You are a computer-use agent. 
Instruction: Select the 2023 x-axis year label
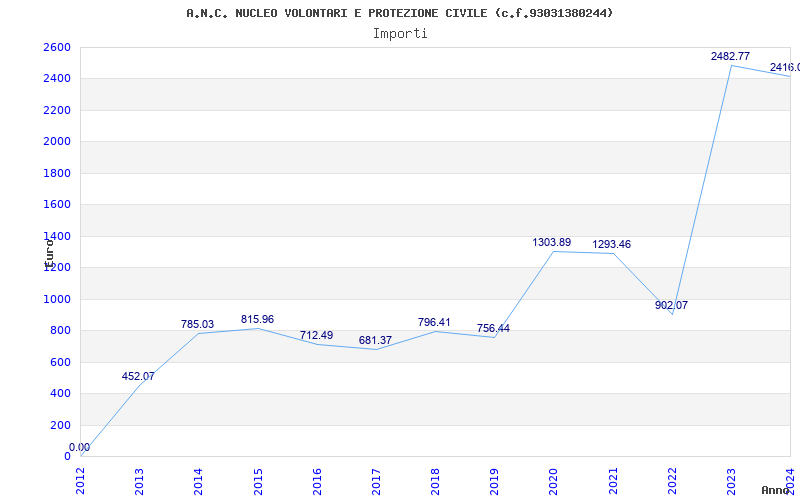click(731, 478)
